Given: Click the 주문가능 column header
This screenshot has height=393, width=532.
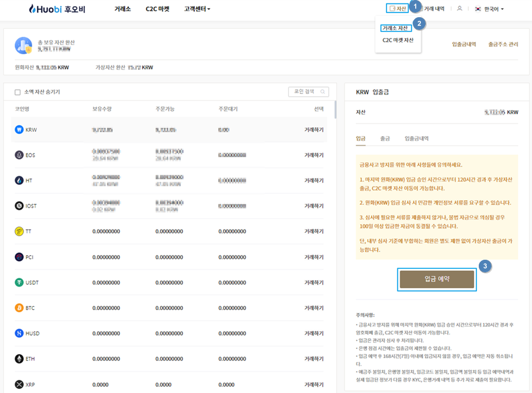Looking at the screenshot, I should 165,109.
